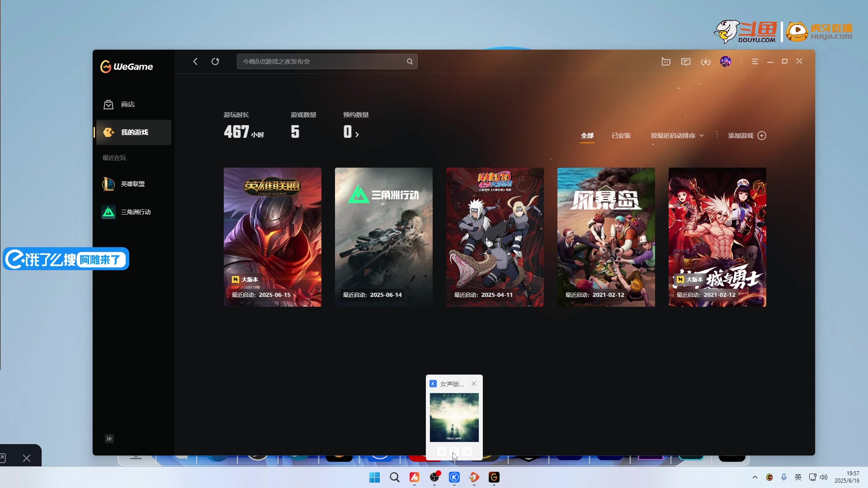Close the music taskbar preview popup
This screenshot has height=488, width=868.
(474, 384)
